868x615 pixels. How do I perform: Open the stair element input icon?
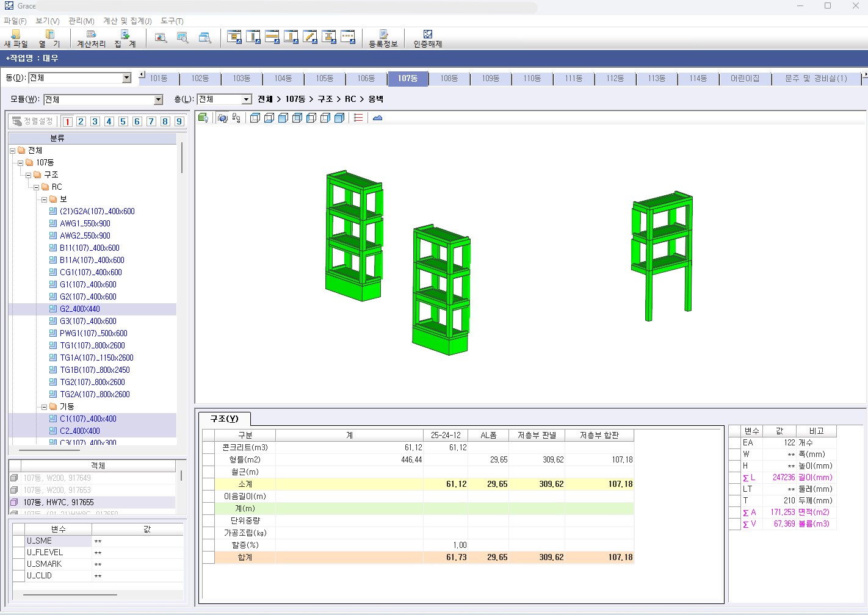click(x=310, y=37)
